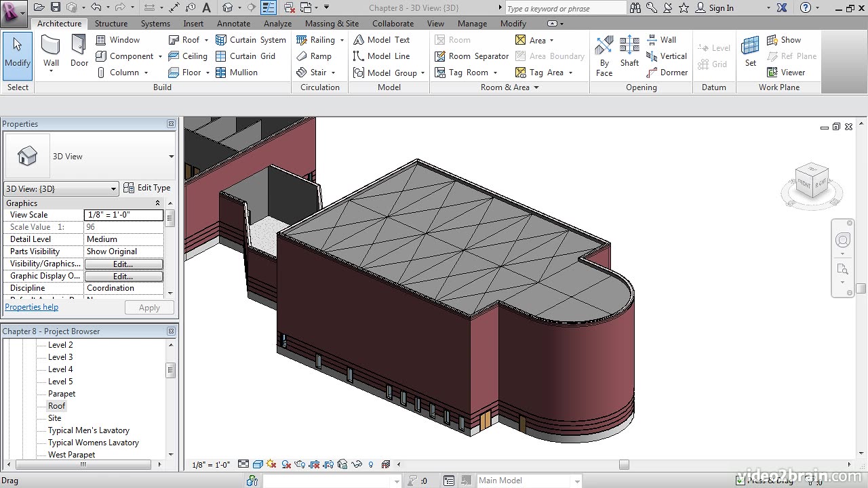
Task: Click the Design Options icon in status bar
Action: [448, 481]
